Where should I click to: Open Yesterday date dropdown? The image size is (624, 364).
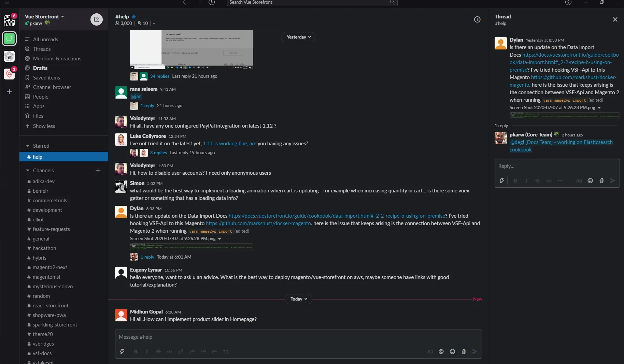298,37
